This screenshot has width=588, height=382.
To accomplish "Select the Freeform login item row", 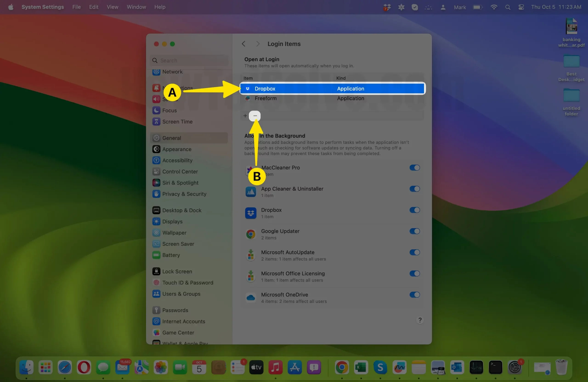I will (333, 98).
